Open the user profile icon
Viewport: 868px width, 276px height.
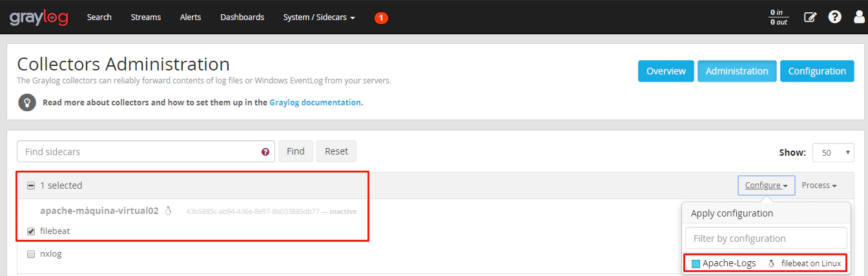point(860,17)
